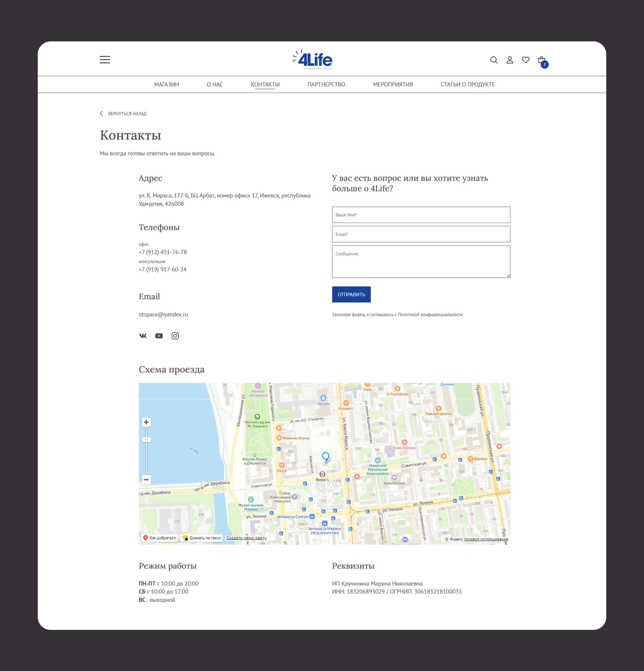The width and height of the screenshot is (644, 671).
Task: Click the Как добраться map button
Action: click(159, 538)
